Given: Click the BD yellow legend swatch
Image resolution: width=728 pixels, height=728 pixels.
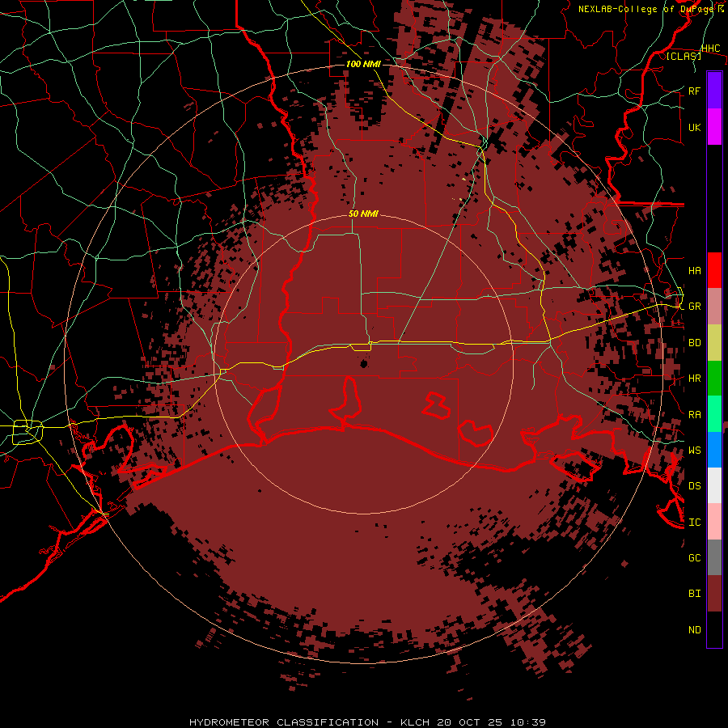Looking at the screenshot, I should coord(714,342).
